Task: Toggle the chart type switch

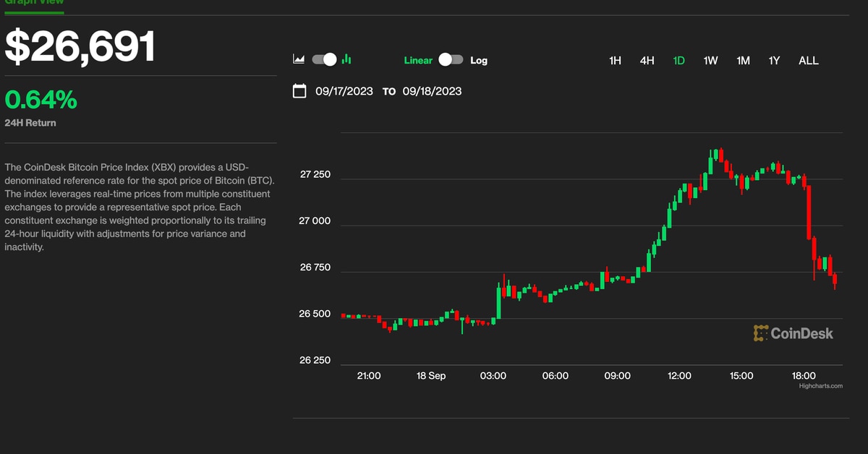Action: pyautogui.click(x=324, y=60)
